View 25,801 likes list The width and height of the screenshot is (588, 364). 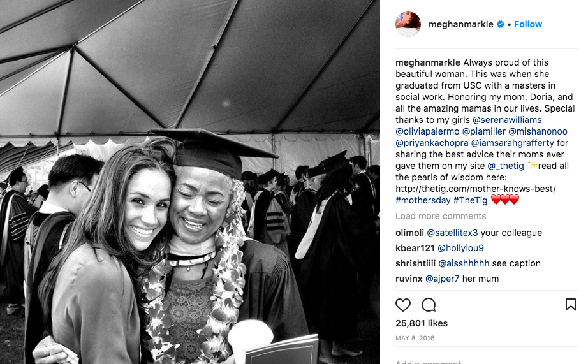click(422, 323)
